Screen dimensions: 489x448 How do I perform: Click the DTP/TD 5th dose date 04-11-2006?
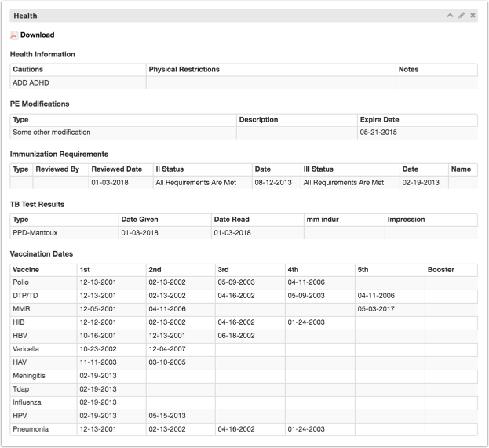pos(376,296)
